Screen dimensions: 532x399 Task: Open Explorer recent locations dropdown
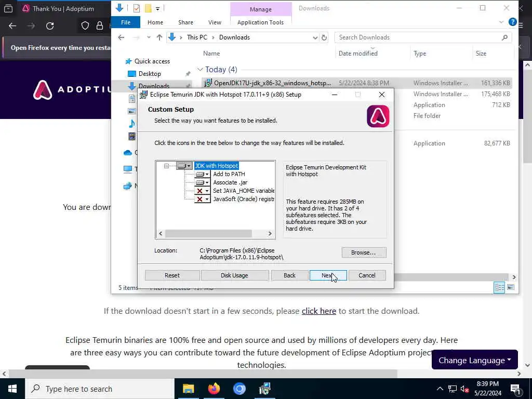(x=149, y=37)
